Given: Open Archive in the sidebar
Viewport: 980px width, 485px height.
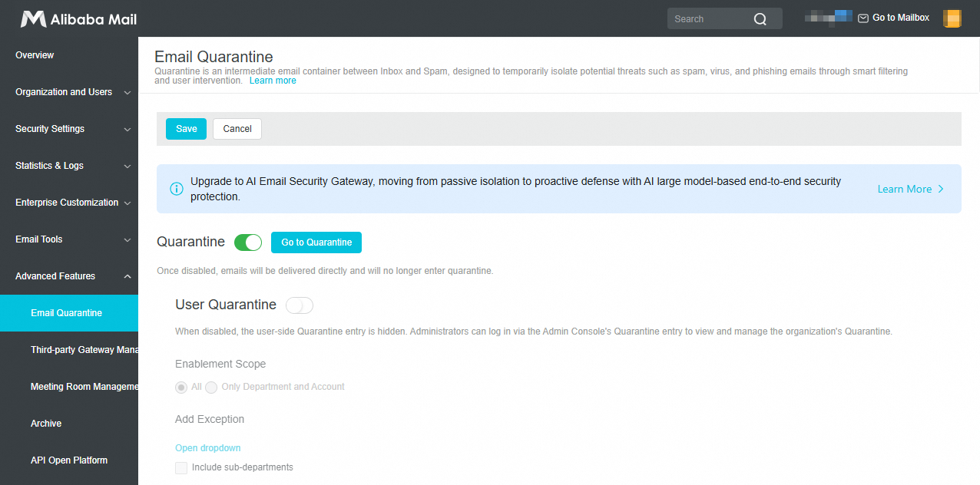Looking at the screenshot, I should (x=69, y=424).
